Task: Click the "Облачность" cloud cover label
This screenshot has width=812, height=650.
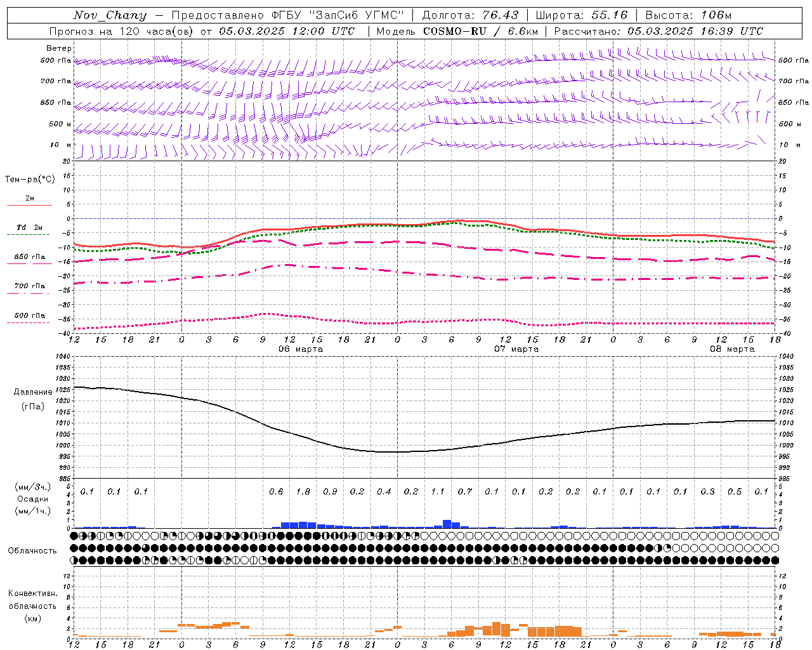Action: tap(32, 550)
